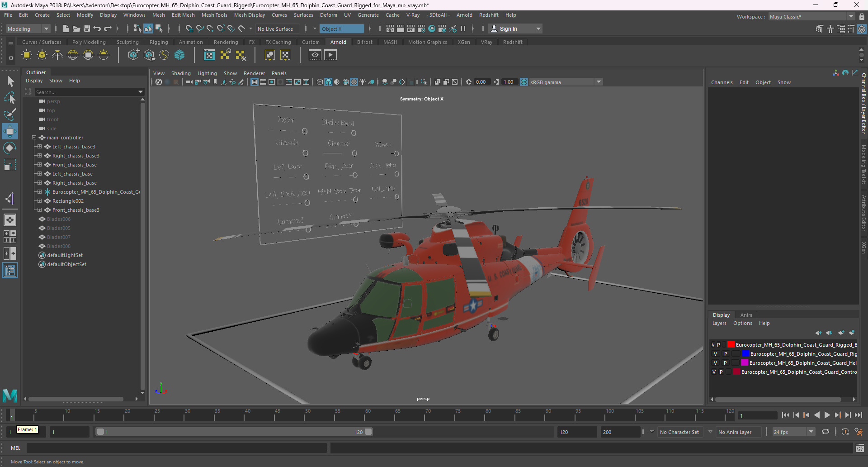Toggle visibility of the red Rigged_B layer
The width and height of the screenshot is (868, 467).
713,345
